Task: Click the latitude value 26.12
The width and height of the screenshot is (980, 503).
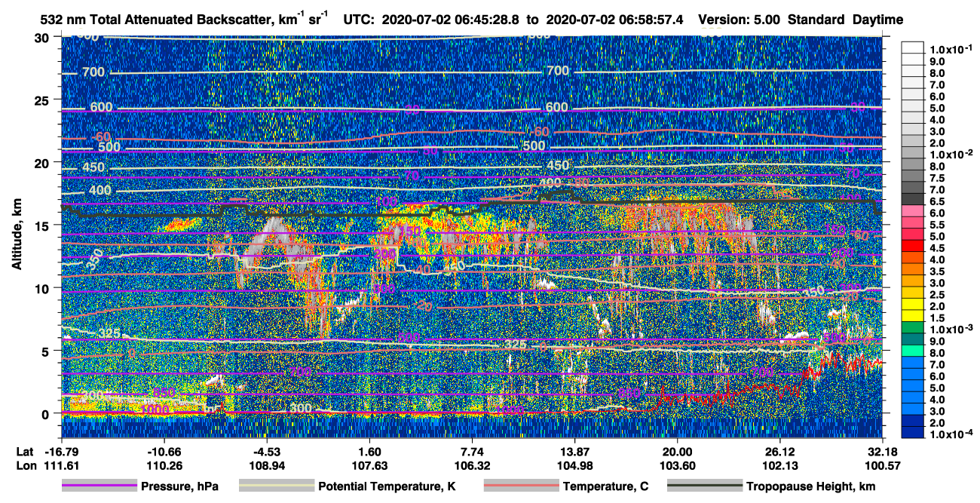Action: click(779, 451)
